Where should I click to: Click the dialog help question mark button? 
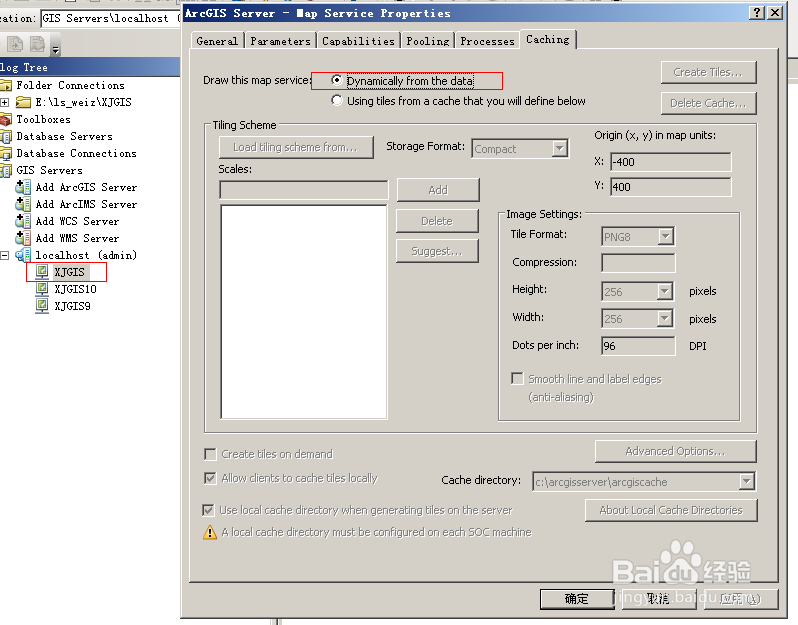click(757, 13)
